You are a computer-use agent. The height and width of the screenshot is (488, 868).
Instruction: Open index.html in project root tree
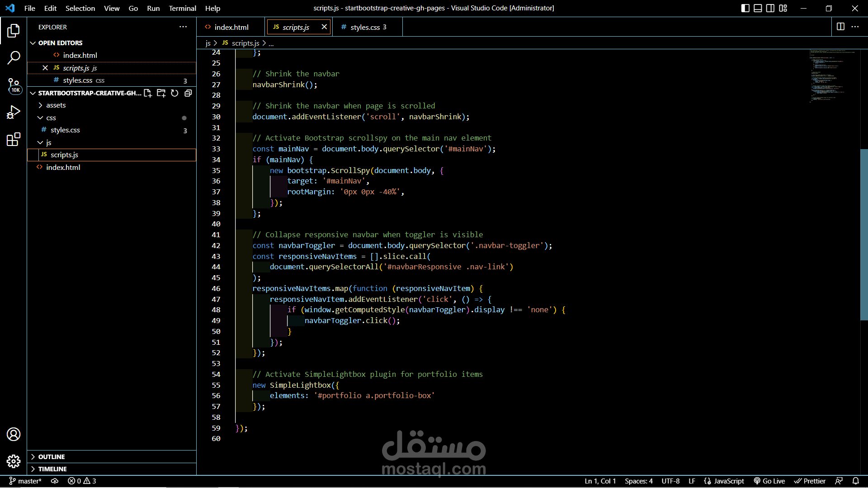(x=112, y=168)
